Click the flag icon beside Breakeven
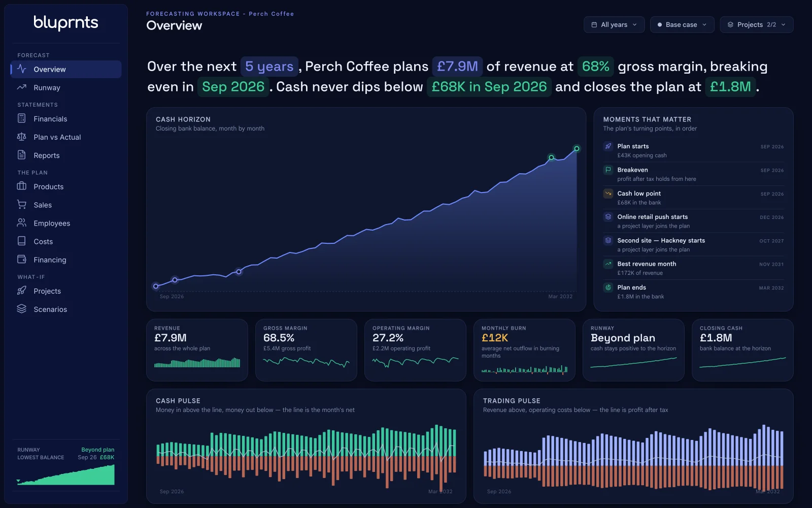The width and height of the screenshot is (812, 508). (x=608, y=170)
